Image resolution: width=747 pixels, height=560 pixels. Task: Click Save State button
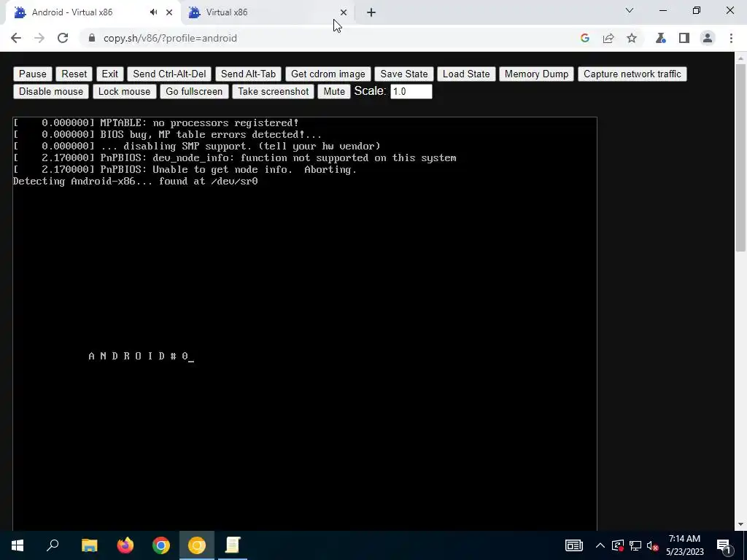(x=404, y=74)
